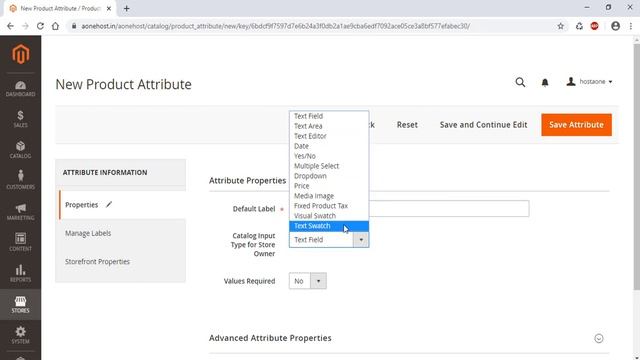Viewport: 640px width, 360px height.
Task: Open the Chrome three-dot menu
Action: 631,26
